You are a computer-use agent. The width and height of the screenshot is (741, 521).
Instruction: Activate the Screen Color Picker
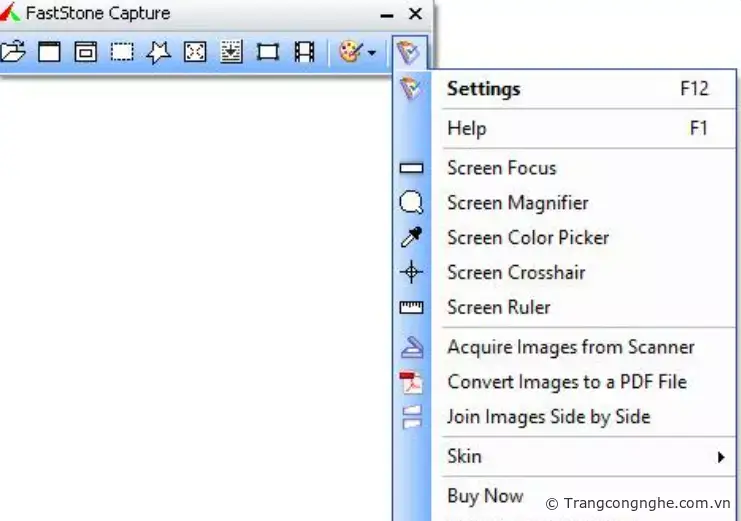528,238
